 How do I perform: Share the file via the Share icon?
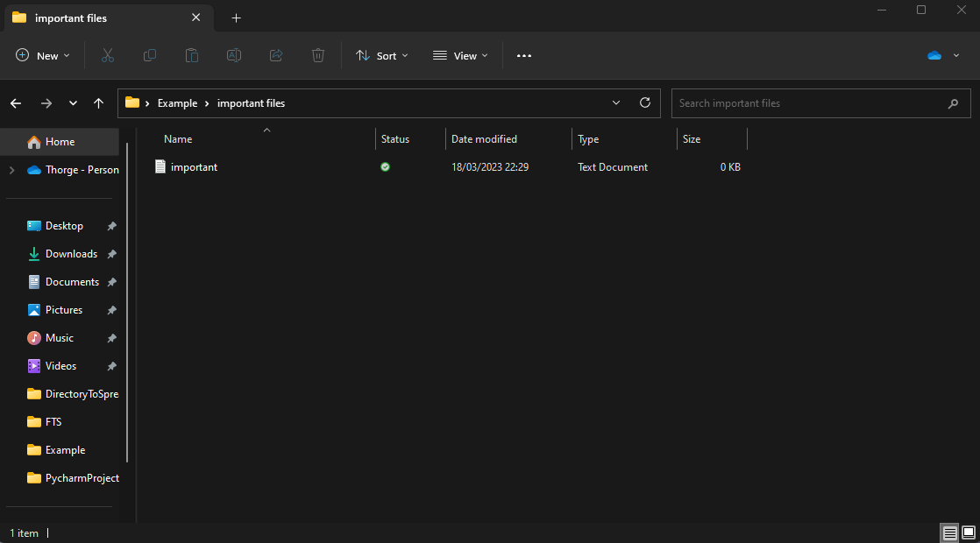click(275, 55)
